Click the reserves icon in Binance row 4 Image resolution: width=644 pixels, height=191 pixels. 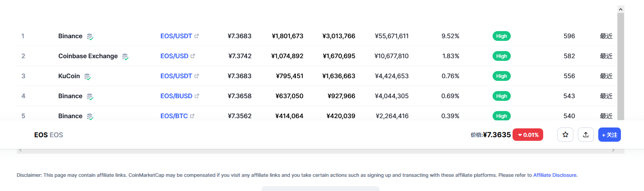pos(90,96)
